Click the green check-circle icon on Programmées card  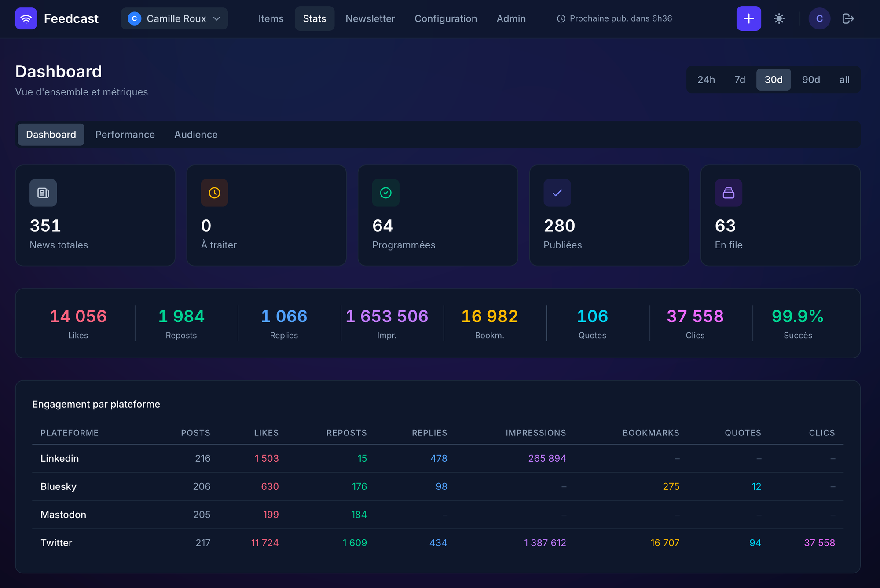385,193
